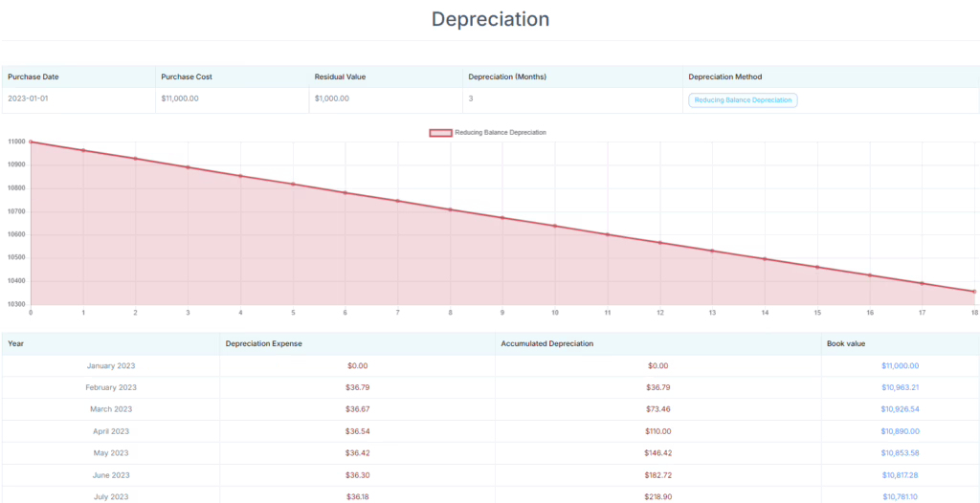Click the chart data point at month 9
The width and height of the screenshot is (980, 503).
click(x=502, y=218)
